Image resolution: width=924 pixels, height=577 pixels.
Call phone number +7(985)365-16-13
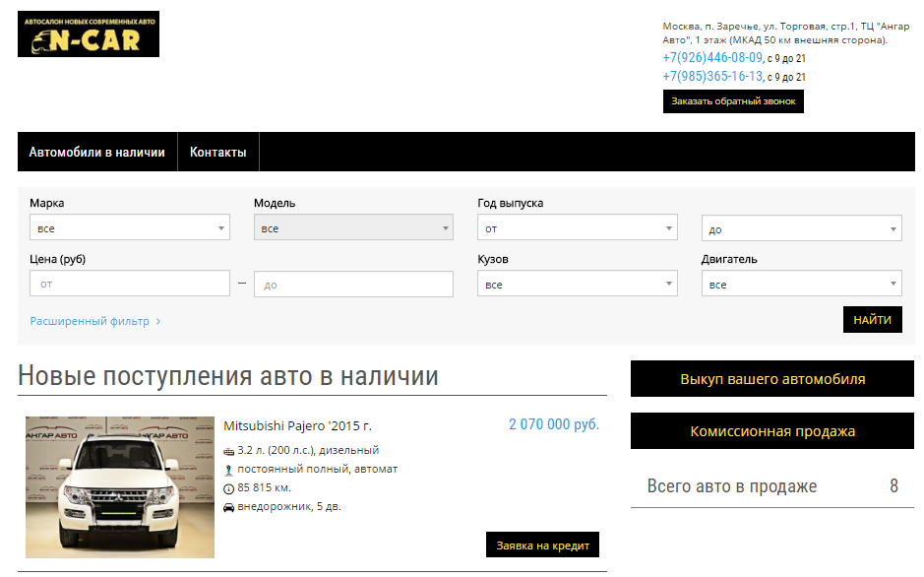click(712, 76)
